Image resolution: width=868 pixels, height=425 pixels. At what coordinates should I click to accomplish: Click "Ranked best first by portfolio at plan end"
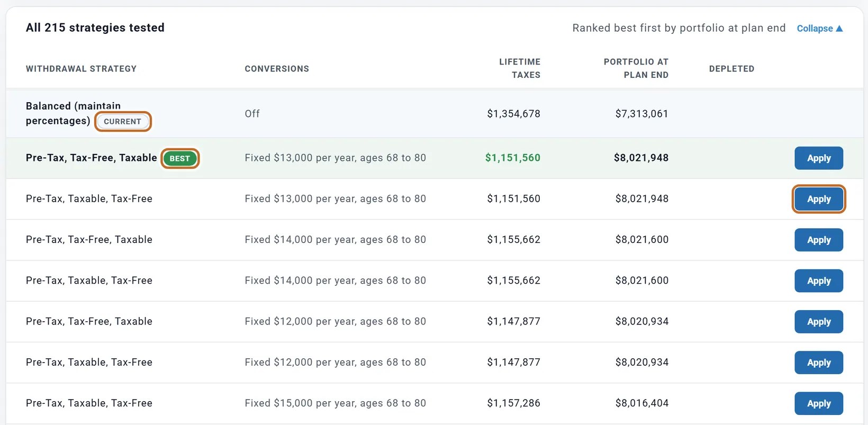679,28
